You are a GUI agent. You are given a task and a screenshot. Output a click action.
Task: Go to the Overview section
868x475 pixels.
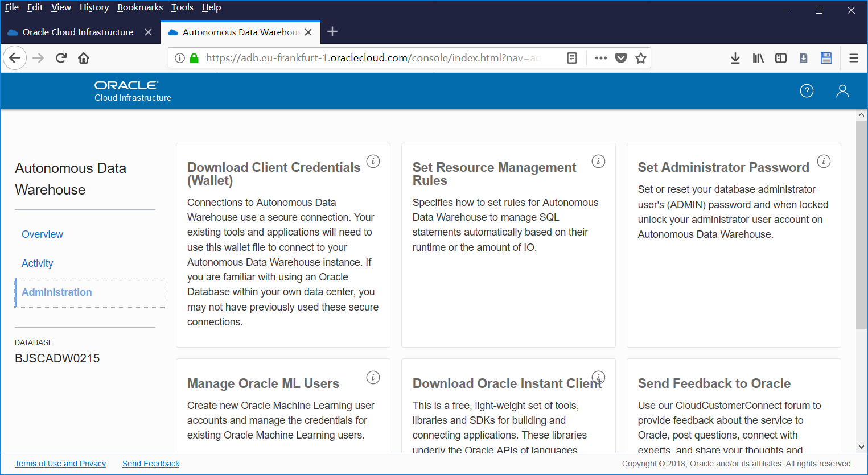tap(42, 234)
